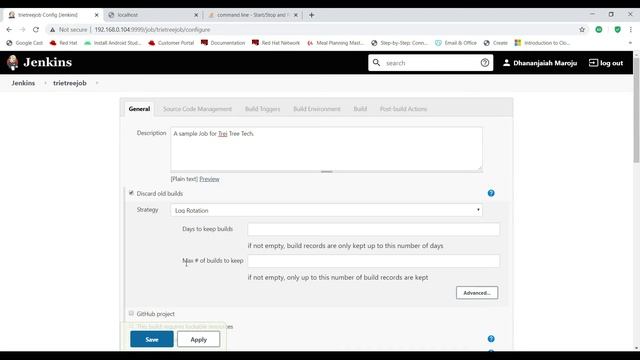Click the browser address bar URL
Screen dimensions: 640x360
coord(152,29)
